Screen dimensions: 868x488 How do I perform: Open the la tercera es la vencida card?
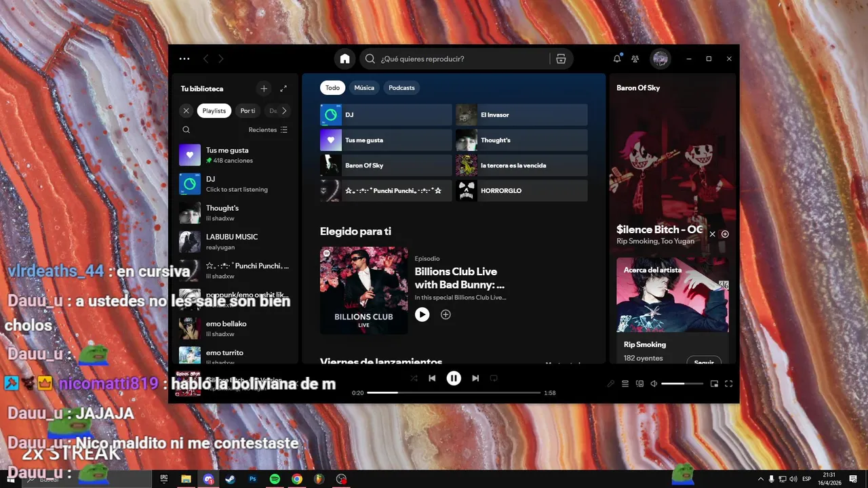click(x=521, y=165)
